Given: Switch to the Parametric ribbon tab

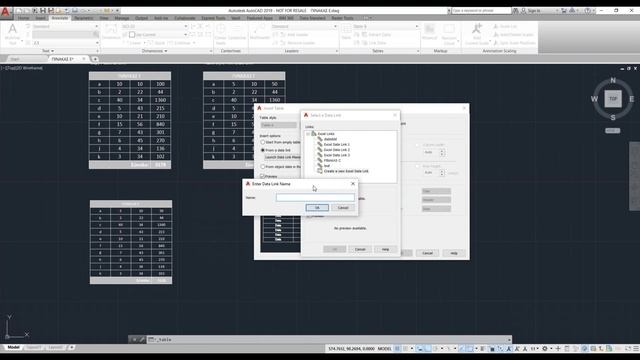Looking at the screenshot, I should pyautogui.click(x=84, y=18).
